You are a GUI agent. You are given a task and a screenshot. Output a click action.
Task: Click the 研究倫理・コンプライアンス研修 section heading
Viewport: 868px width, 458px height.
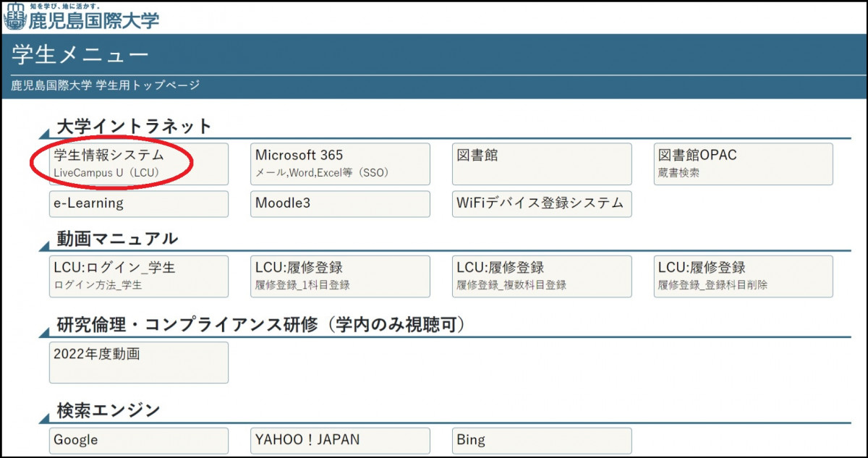coord(260,326)
